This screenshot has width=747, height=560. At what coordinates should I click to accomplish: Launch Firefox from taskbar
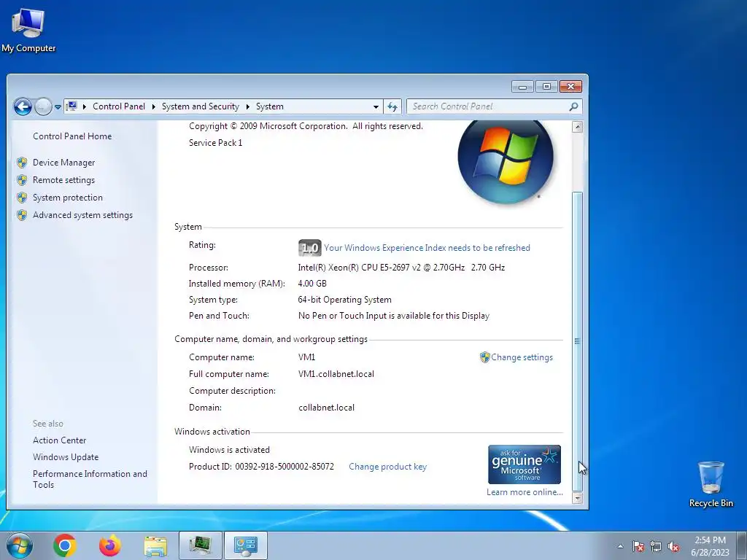coord(110,545)
